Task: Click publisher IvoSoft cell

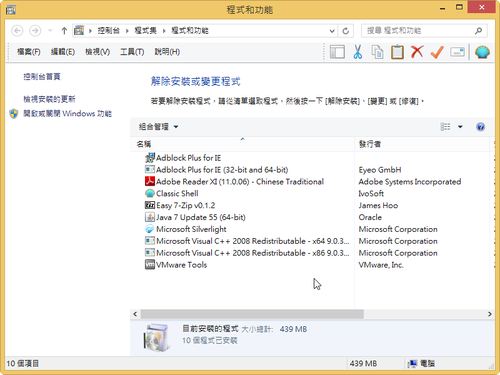Action: [x=371, y=193]
